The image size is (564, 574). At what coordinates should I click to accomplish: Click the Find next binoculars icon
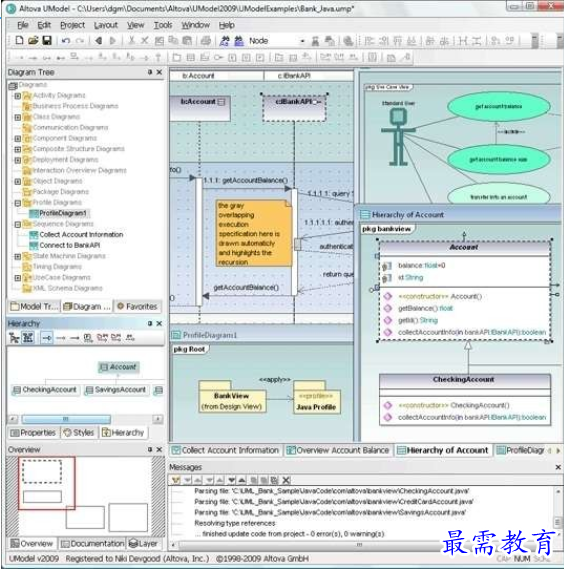[239, 41]
